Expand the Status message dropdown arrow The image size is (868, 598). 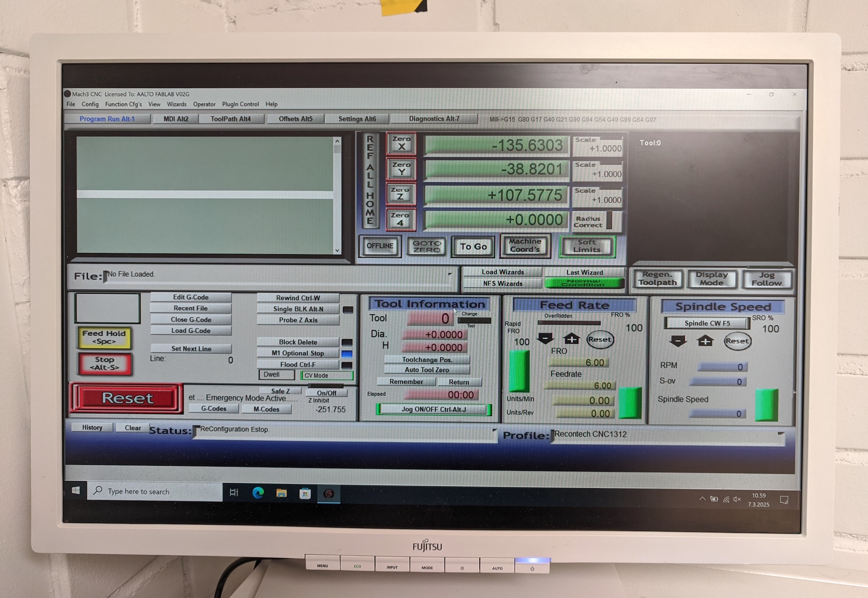[x=494, y=430]
